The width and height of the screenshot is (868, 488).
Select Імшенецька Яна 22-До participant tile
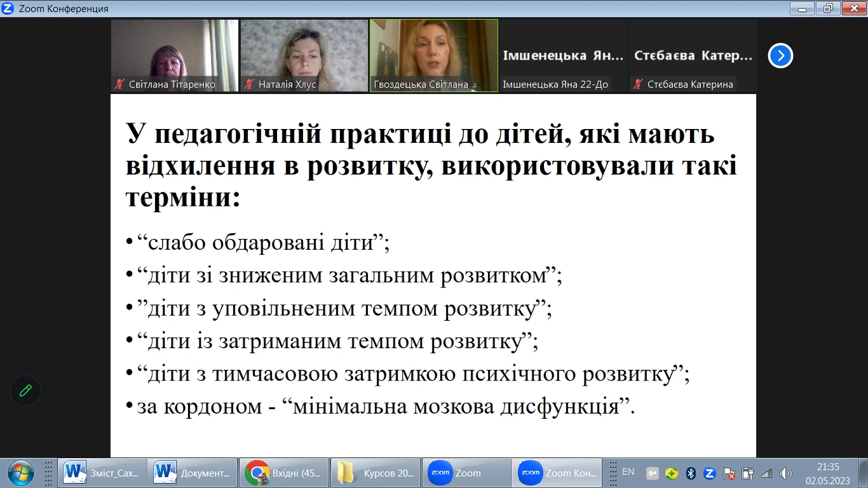coord(564,55)
